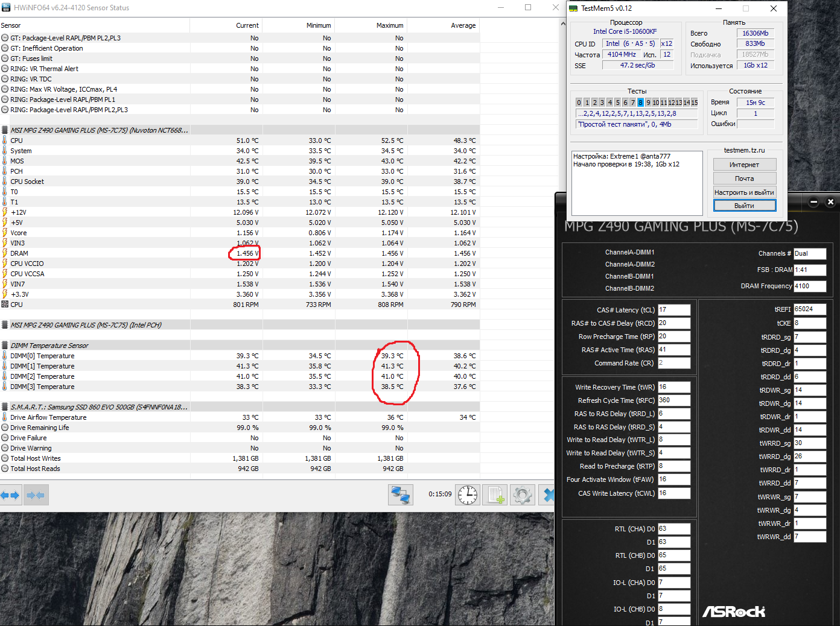This screenshot has height=626, width=840.
Task: Click the lightning icon beside the Vcore row
Action: coord(5,233)
